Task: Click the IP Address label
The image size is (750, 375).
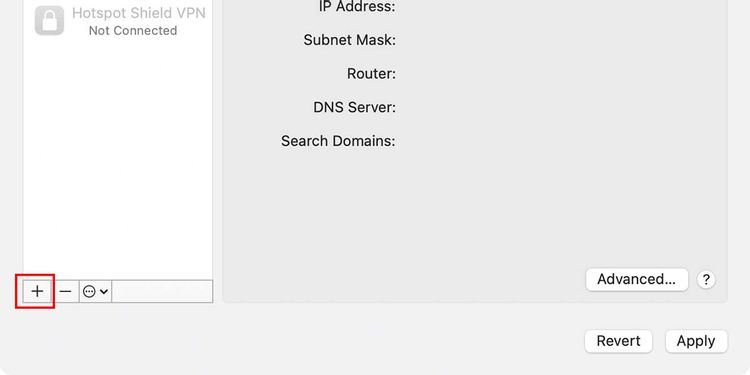Action: pyautogui.click(x=357, y=7)
